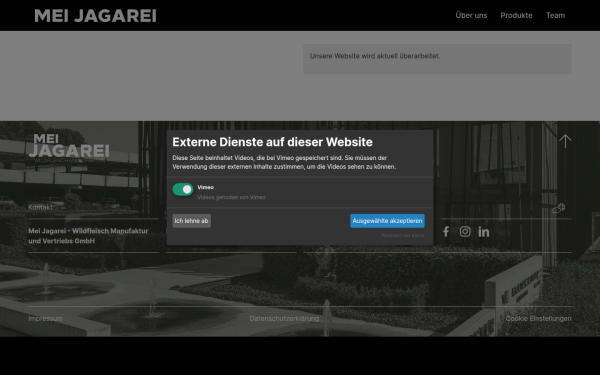Open the Impressum footer link
The width and height of the screenshot is (600, 375).
pos(46,318)
